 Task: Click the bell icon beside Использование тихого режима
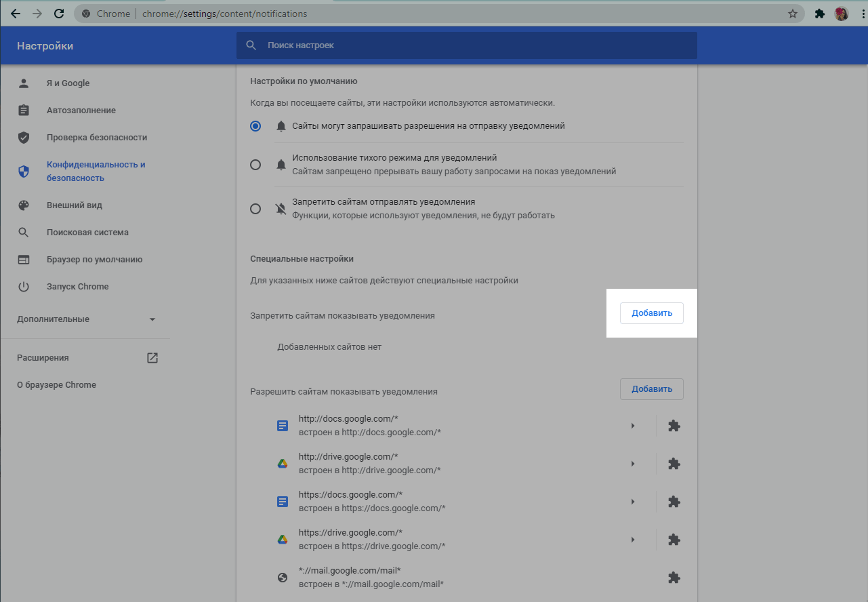pyautogui.click(x=281, y=165)
